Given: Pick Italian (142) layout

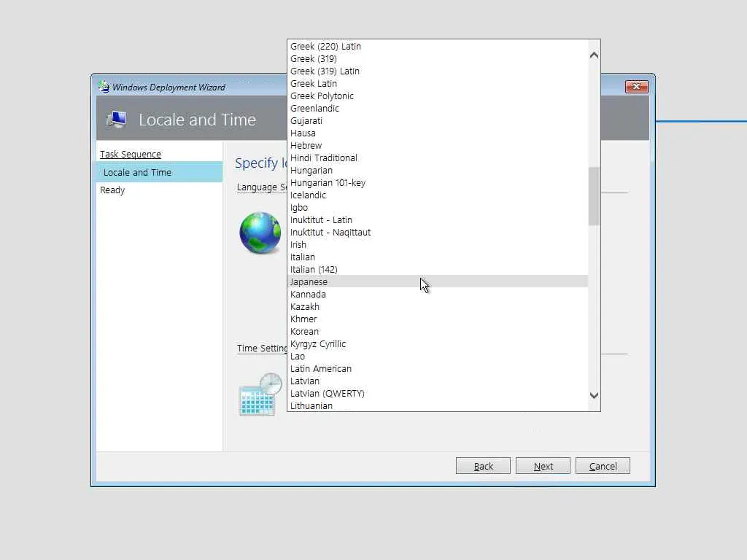Looking at the screenshot, I should tap(438, 269).
